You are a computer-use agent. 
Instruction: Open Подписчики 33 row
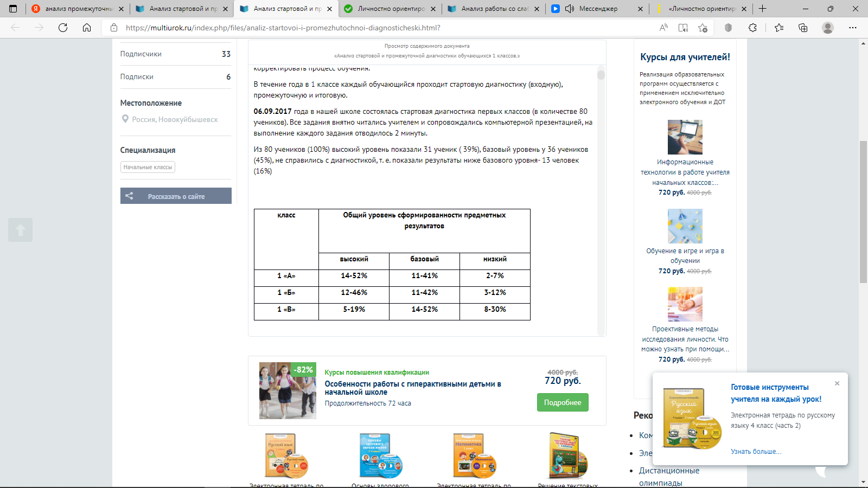(176, 54)
